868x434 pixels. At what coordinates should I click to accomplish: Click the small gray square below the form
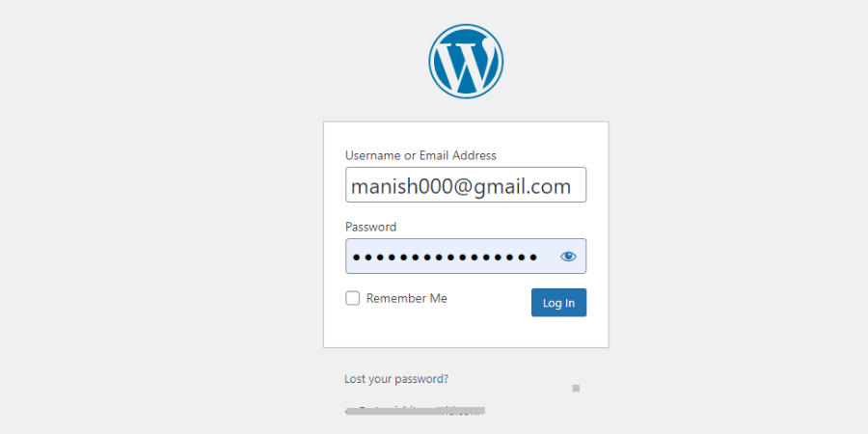576,389
